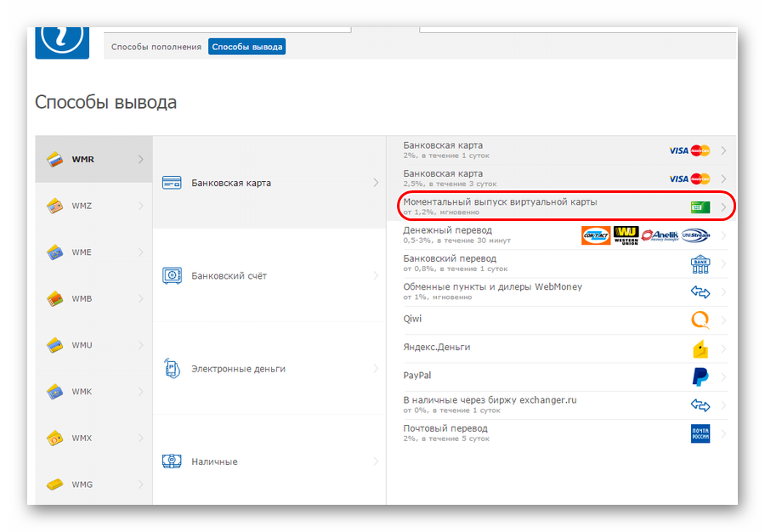This screenshot has width=765, height=532.
Task: Select WMX in the currency list
Action: (x=93, y=438)
